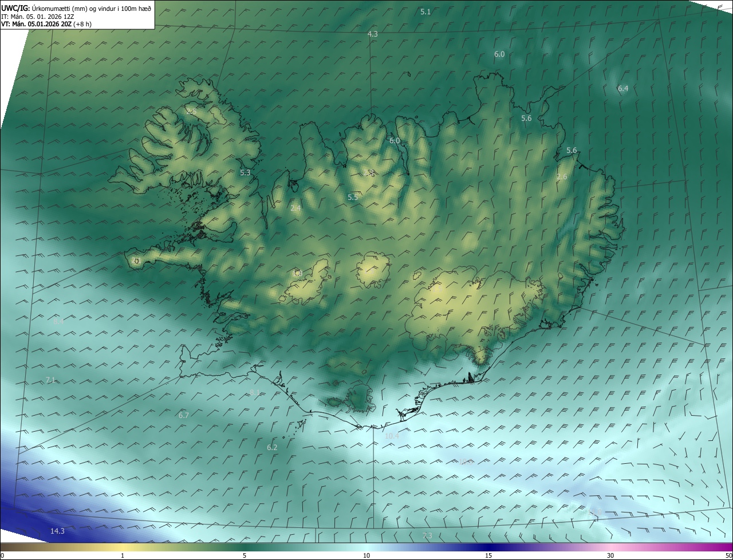Image resolution: width=733 pixels, height=560 pixels.
Task: Click the 6.7 value label
Action: tap(184, 415)
